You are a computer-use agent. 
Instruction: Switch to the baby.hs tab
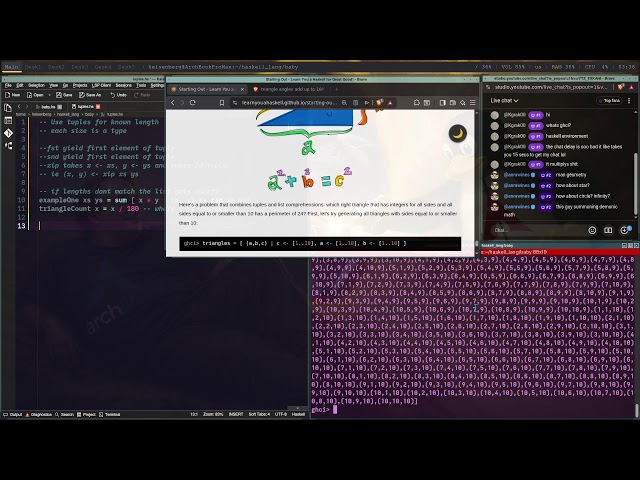49,107
